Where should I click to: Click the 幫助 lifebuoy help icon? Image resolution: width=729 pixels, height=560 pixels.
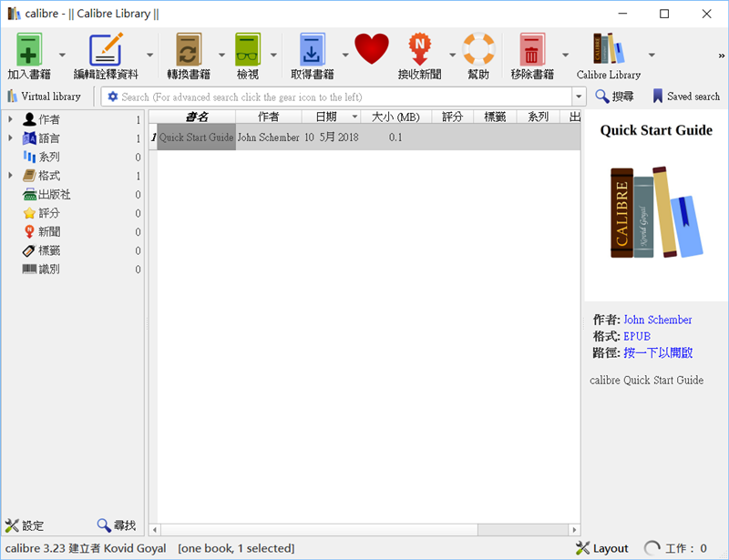pos(478,50)
